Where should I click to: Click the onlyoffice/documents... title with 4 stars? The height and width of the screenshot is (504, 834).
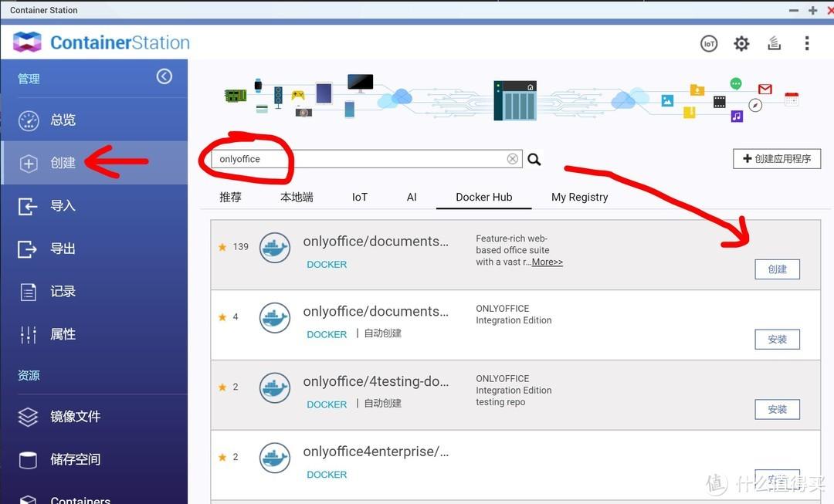click(x=376, y=312)
